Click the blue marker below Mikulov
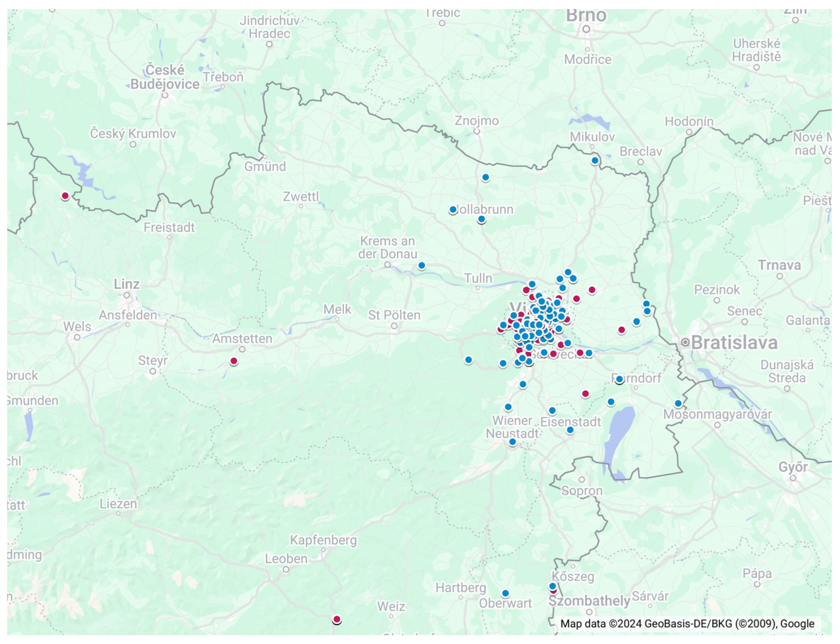 point(594,161)
